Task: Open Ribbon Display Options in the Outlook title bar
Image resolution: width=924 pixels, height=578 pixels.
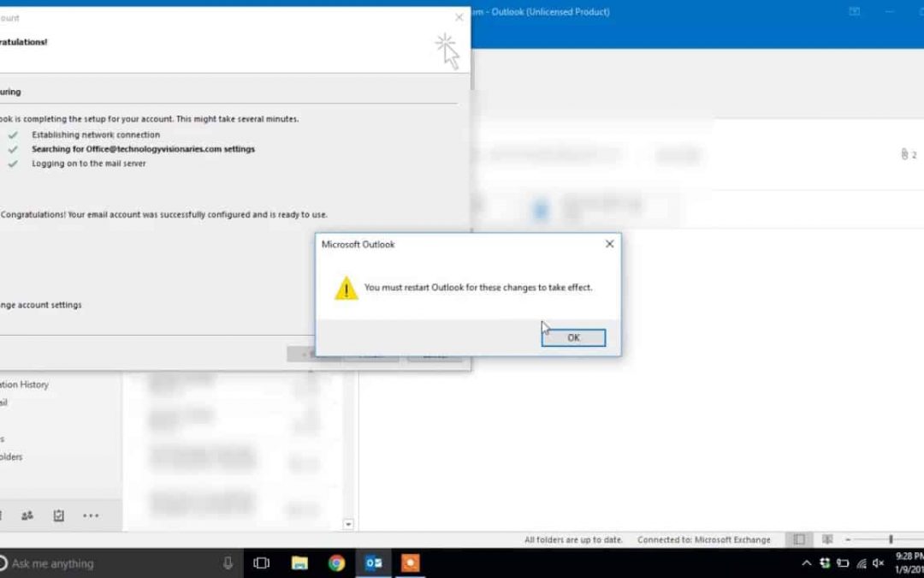Action: (x=854, y=12)
